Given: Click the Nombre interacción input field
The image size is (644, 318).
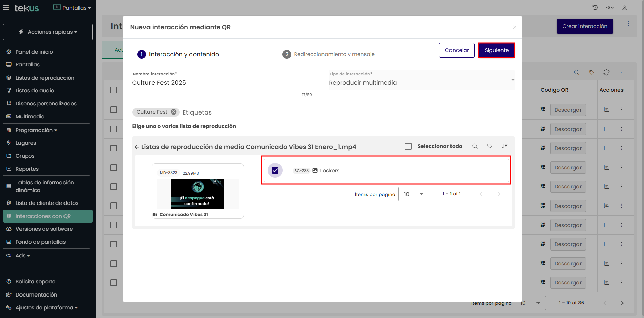Looking at the screenshot, I should [x=224, y=83].
